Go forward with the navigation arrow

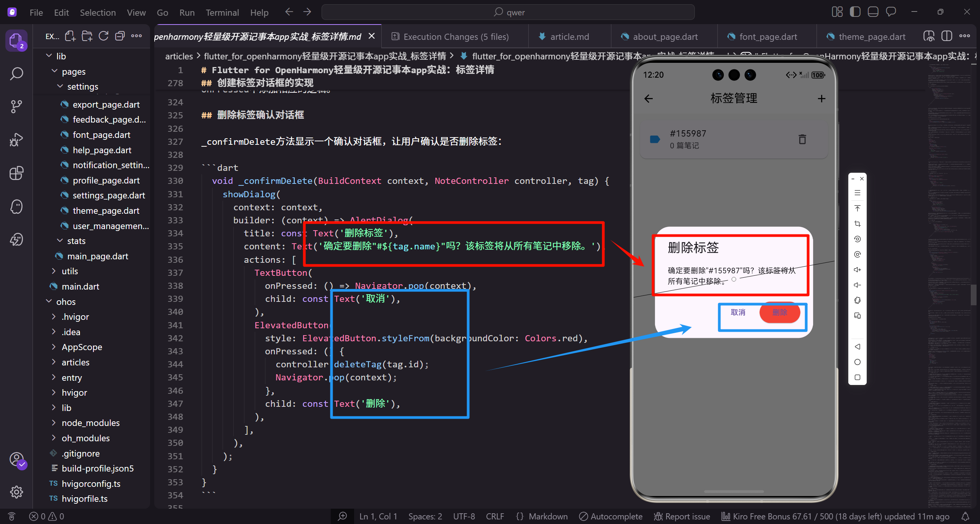pyautogui.click(x=307, y=12)
